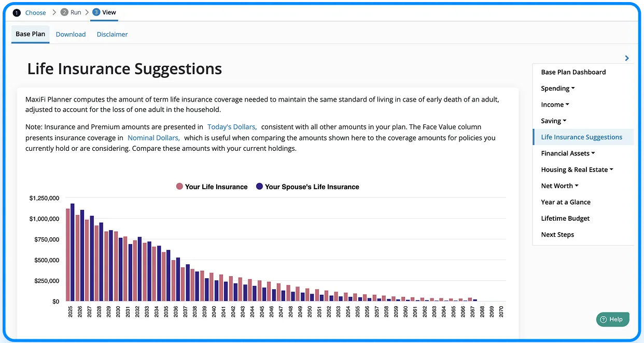Click the $1,250,000 axis label
Image resolution: width=644 pixels, height=343 pixels.
tap(44, 198)
